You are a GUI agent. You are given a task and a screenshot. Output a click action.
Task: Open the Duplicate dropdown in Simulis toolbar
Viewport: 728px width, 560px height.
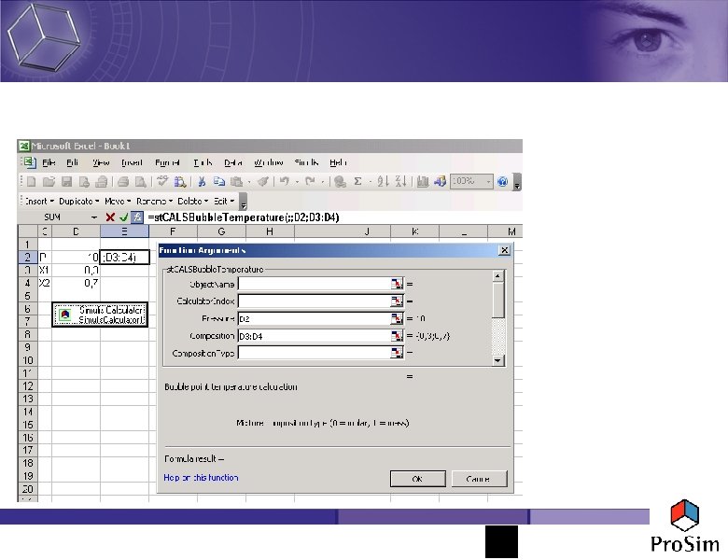(79, 201)
